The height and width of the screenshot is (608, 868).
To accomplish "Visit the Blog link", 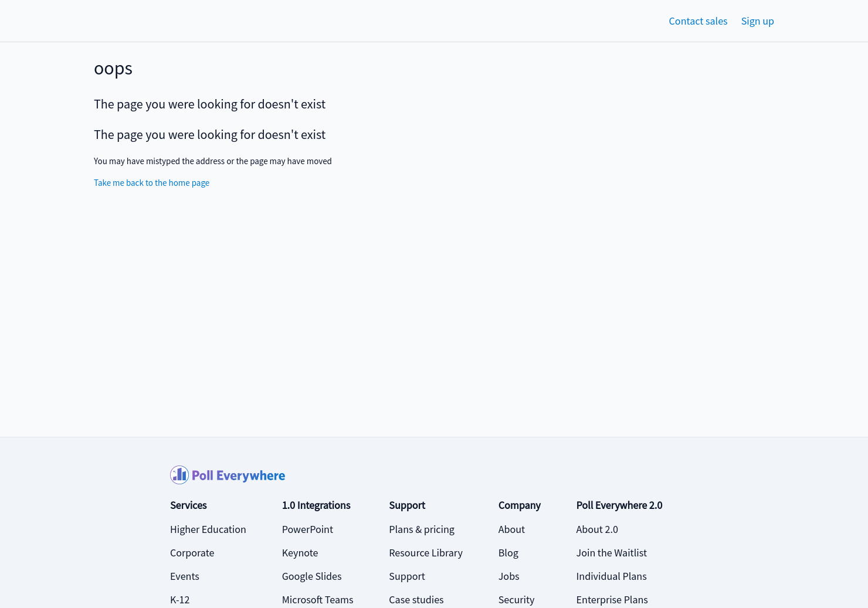I will tap(508, 553).
